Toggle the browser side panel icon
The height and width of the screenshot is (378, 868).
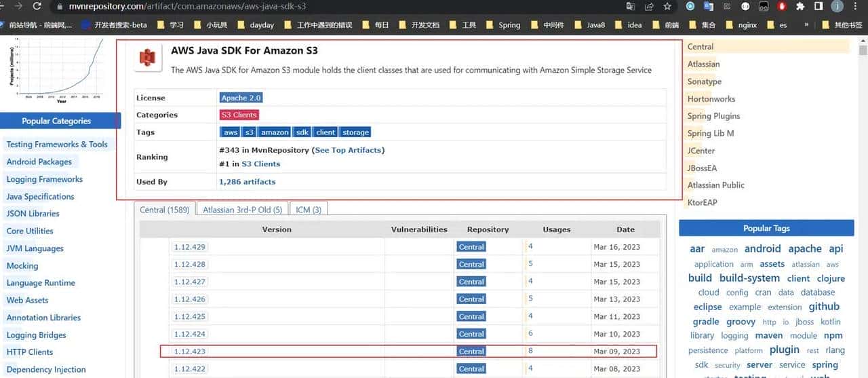(818, 6)
